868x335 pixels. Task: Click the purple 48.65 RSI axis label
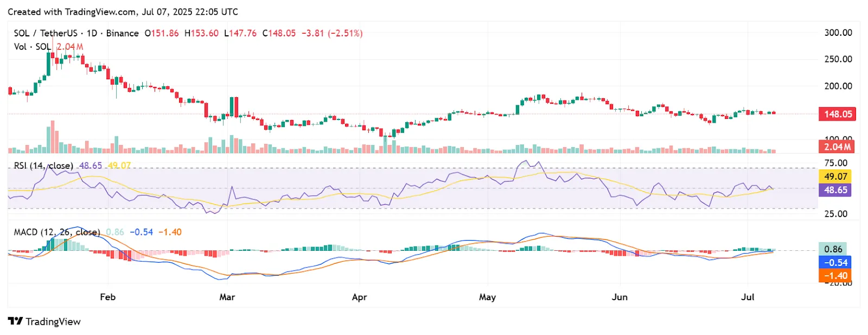(835, 190)
